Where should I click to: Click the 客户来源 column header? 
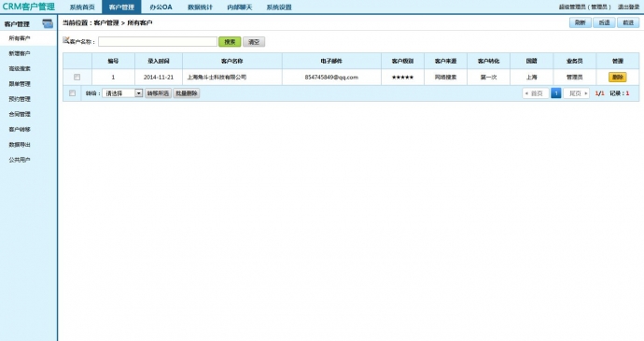445,61
